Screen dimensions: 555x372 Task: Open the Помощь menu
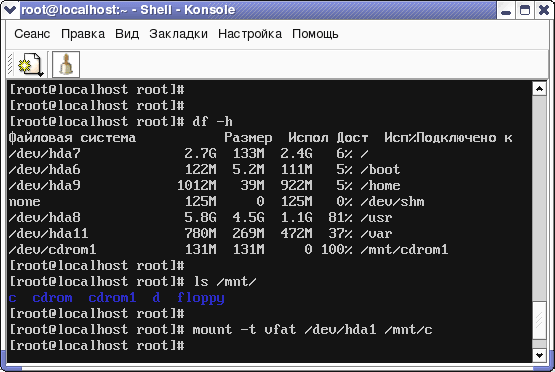pyautogui.click(x=315, y=34)
